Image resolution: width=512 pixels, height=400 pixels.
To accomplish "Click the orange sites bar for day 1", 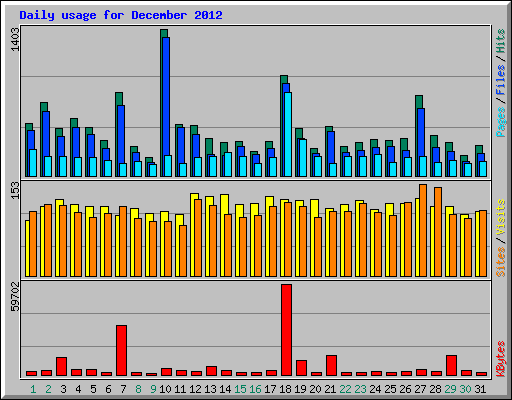I will 33,244.
